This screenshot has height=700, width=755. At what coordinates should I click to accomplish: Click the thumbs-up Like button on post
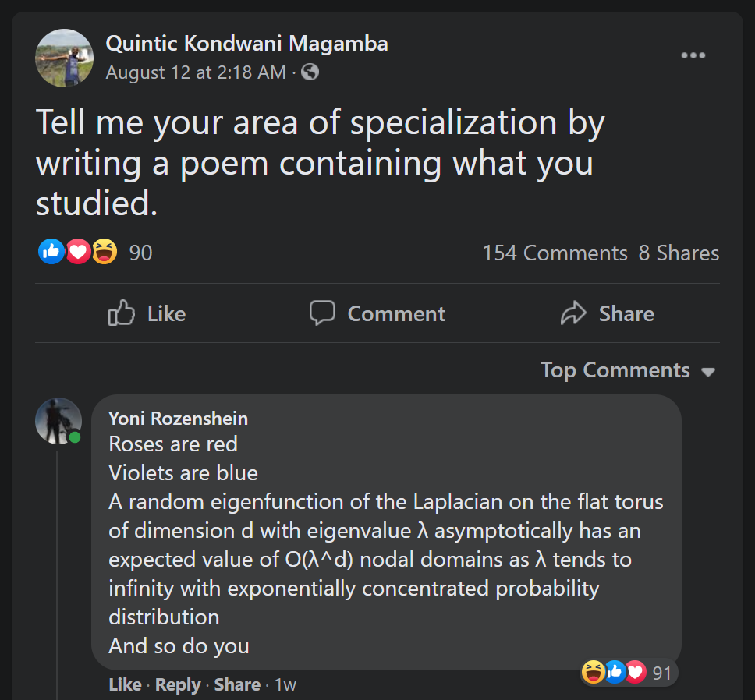click(x=147, y=313)
